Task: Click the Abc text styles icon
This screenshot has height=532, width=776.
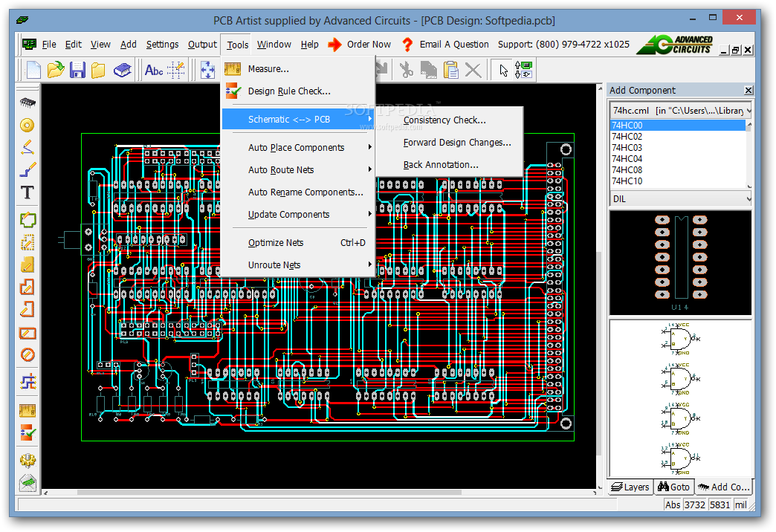Action: 154,70
